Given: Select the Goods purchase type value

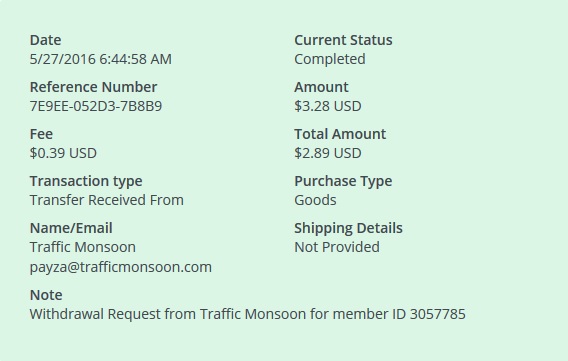Looking at the screenshot, I should pyautogui.click(x=315, y=200).
